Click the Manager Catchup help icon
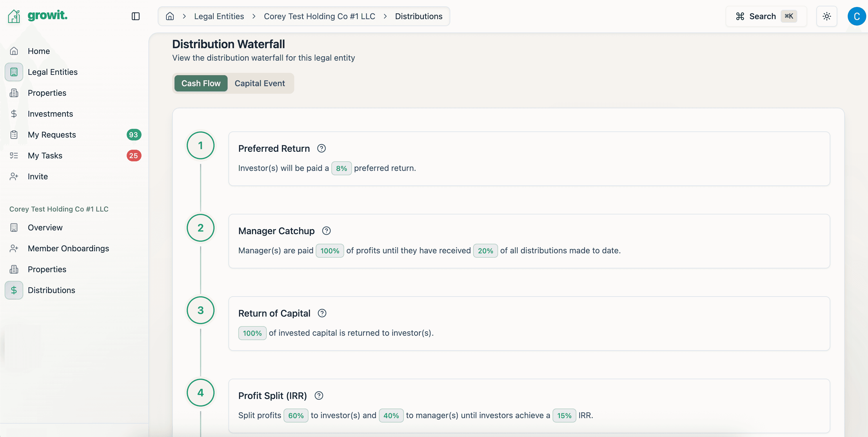This screenshot has height=437, width=868. [326, 231]
